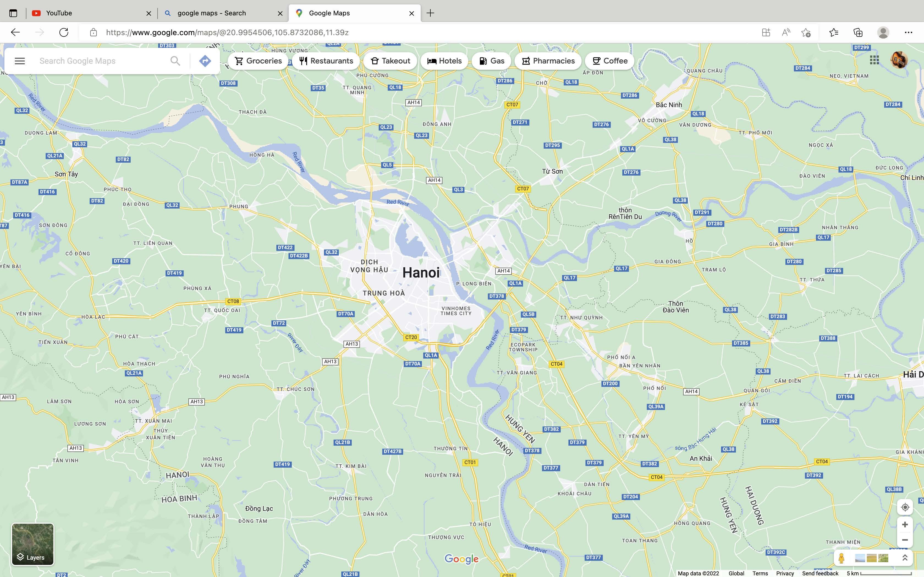The image size is (924, 577).
Task: Click the first imagery thumbnail in the bottom strip
Action: (x=860, y=558)
